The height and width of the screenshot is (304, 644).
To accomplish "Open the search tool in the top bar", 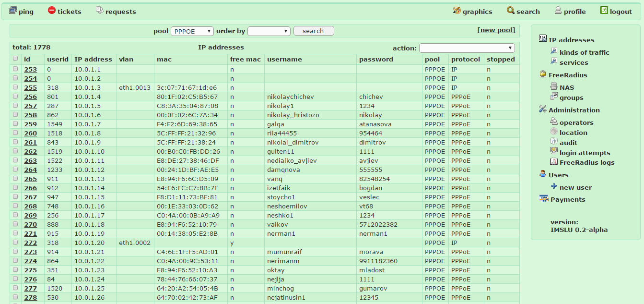I will (x=523, y=11).
